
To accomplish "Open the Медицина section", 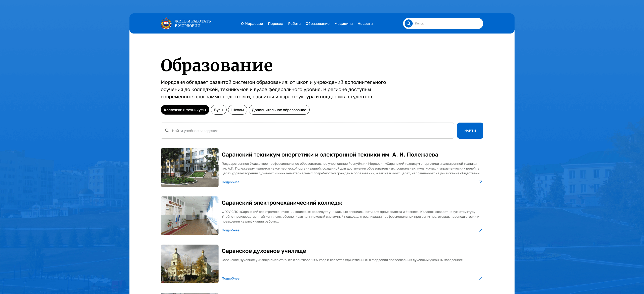I will 343,23.
